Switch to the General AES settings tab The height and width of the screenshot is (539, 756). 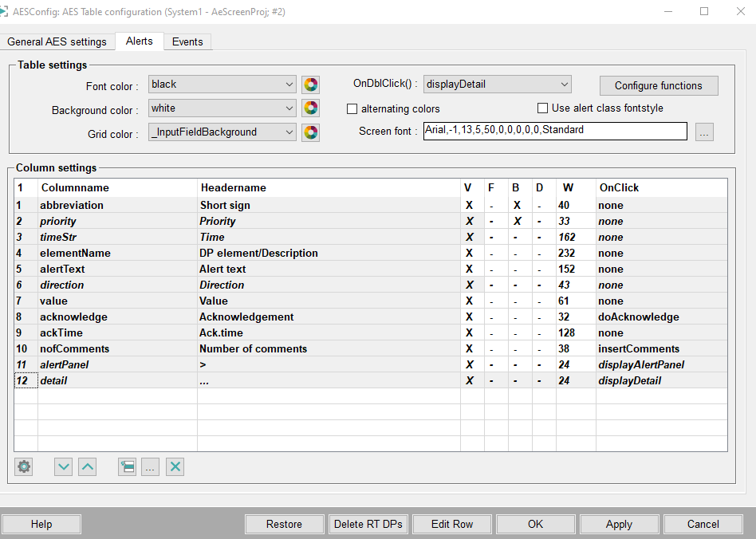pos(57,41)
